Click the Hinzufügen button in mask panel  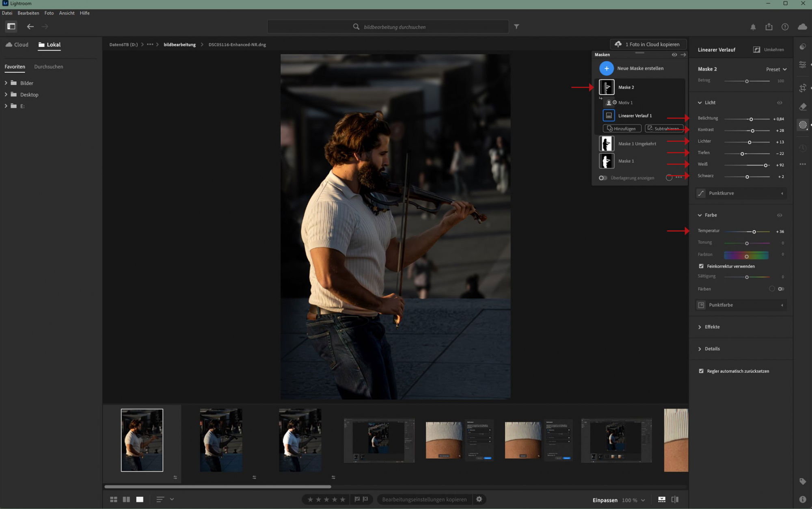tap(622, 128)
